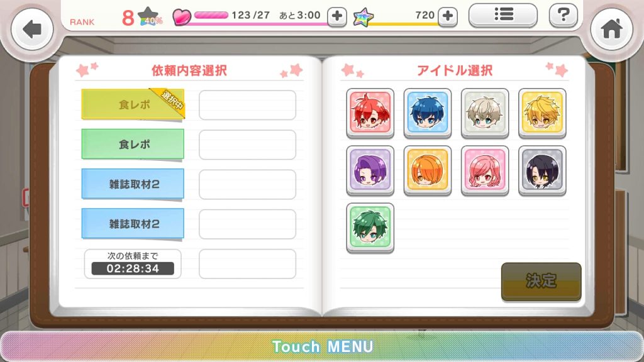Choose the gray-haired idol portrait
Image resolution: width=644 pixels, height=362 pixels.
(485, 113)
